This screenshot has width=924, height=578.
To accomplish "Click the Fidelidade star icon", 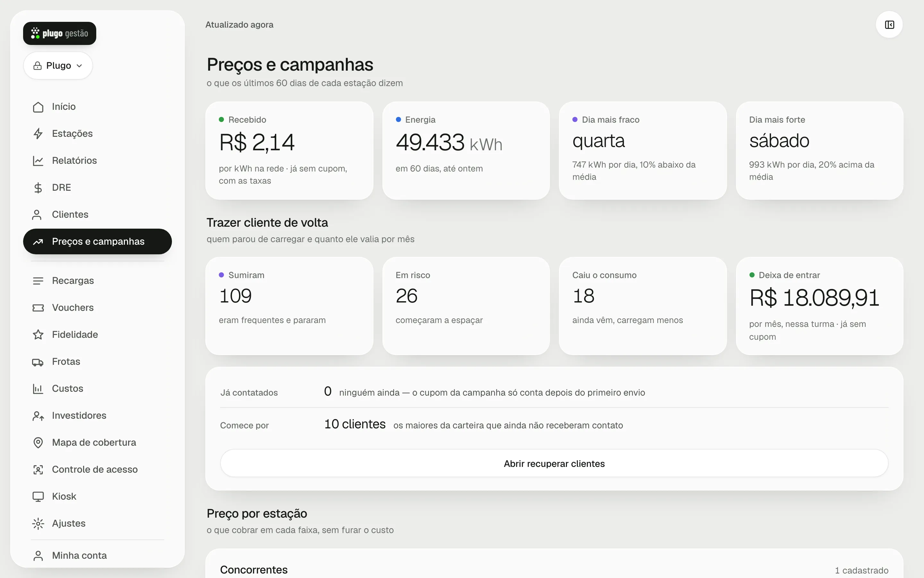I will tap(38, 335).
